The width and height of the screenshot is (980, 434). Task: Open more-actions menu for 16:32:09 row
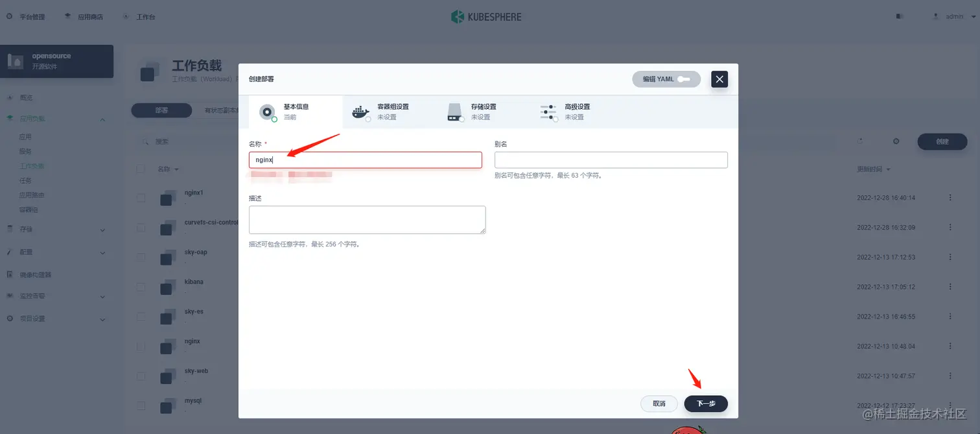click(x=950, y=227)
